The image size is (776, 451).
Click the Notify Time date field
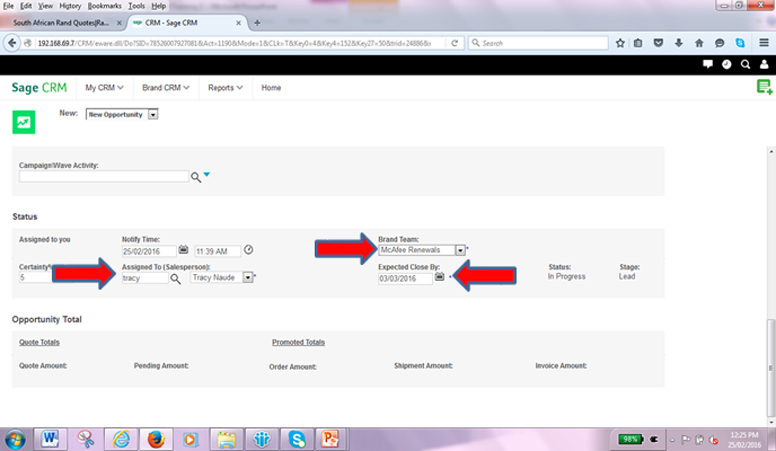[x=149, y=251]
